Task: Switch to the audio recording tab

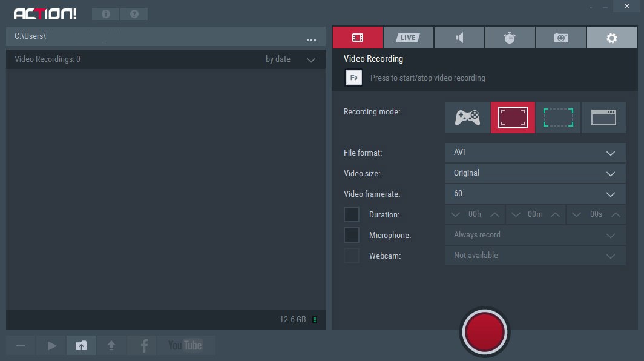Action: pos(459,38)
